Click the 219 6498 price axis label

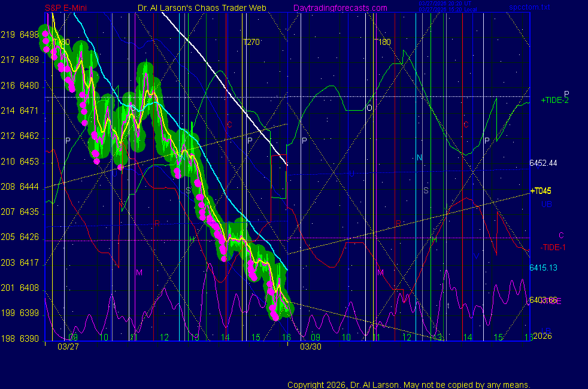tap(20, 35)
